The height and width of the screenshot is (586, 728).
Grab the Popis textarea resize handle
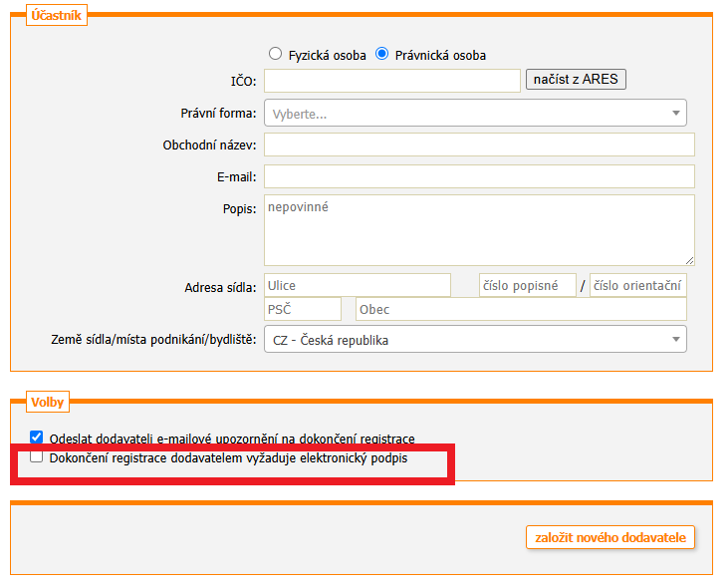(689, 260)
